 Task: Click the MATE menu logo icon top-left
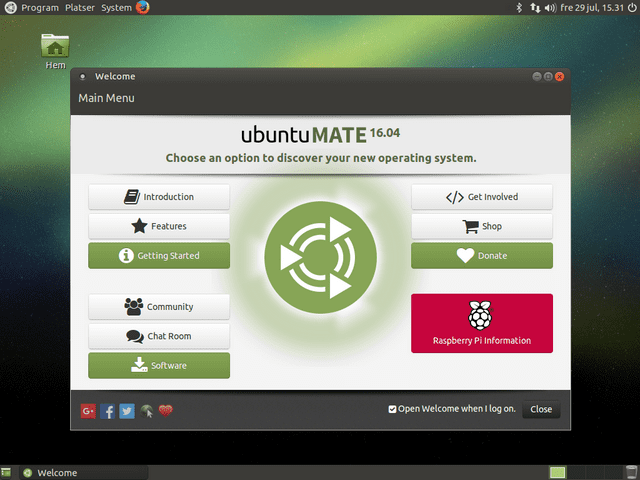(10, 7)
